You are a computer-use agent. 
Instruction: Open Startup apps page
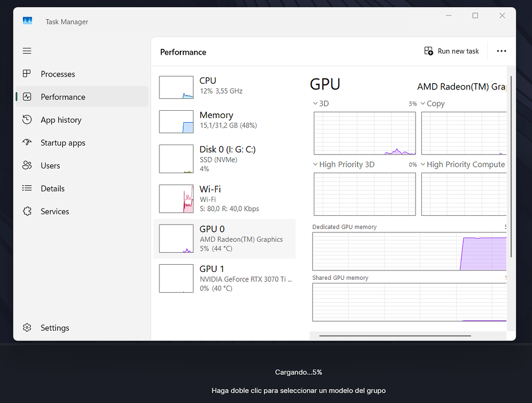click(x=82, y=142)
